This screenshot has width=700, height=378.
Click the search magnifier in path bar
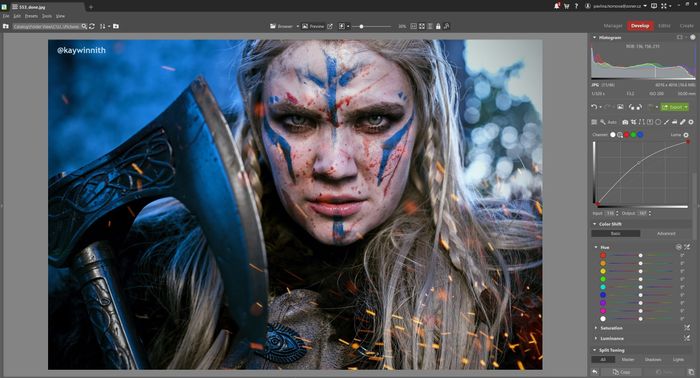click(84, 26)
